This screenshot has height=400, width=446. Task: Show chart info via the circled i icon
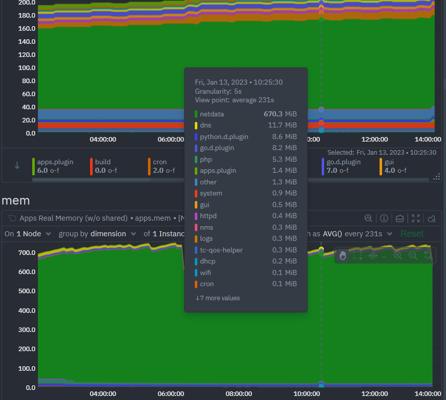(x=384, y=218)
